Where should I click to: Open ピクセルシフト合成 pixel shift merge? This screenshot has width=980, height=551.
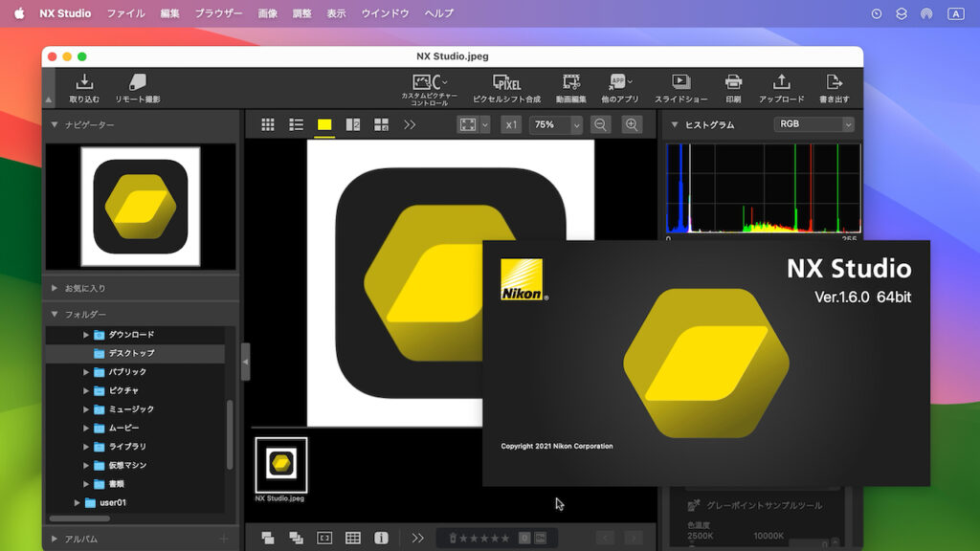pyautogui.click(x=508, y=84)
